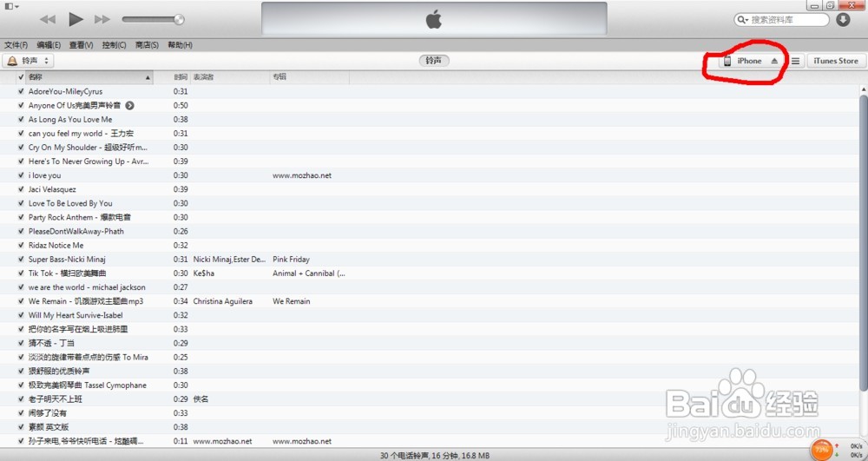This screenshot has height=461, width=868.
Task: Sort by 名称 column header
Action: tap(89, 77)
